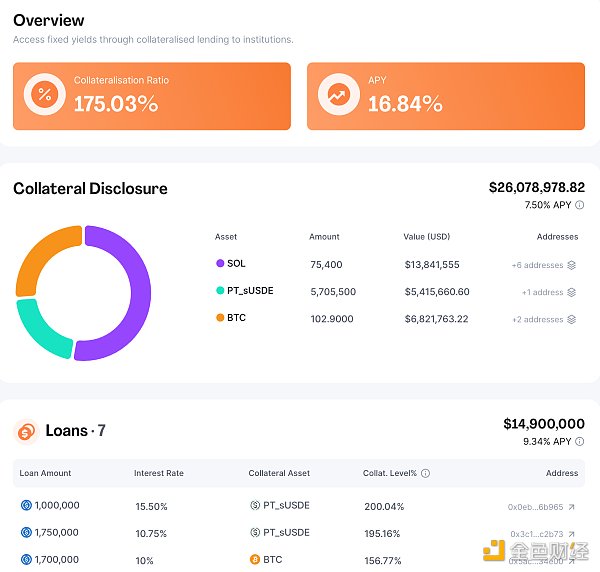600x572 pixels.
Task: Open external link arrow for 0x3c1...c2b73
Action: tap(572, 534)
